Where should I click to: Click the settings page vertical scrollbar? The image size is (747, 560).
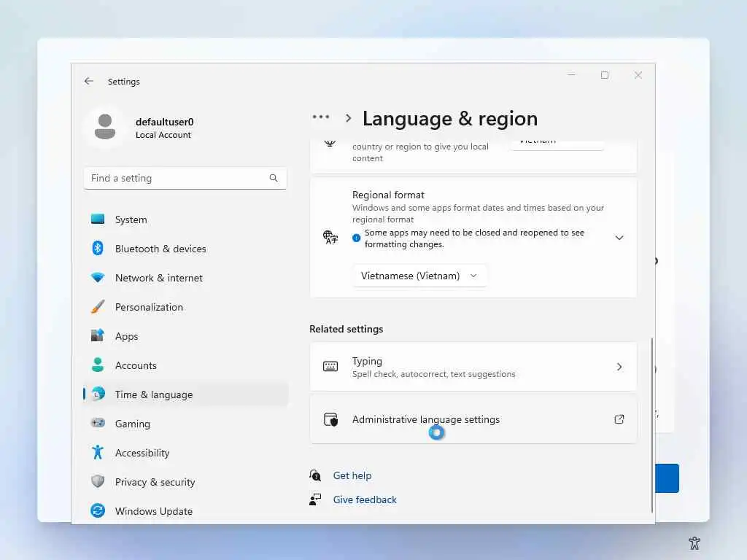[x=651, y=425]
